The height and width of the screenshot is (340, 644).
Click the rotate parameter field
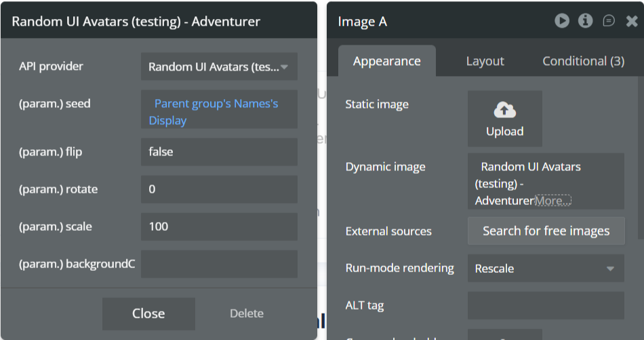tap(219, 189)
